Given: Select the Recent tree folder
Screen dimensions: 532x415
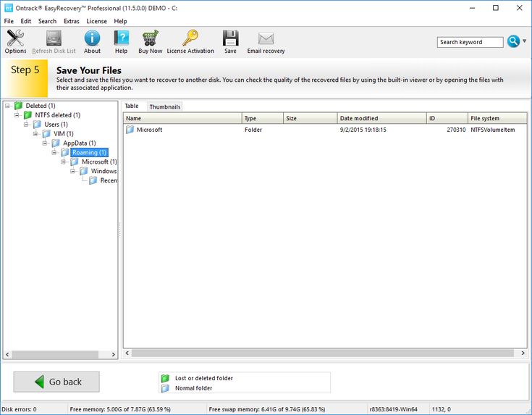Looking at the screenshot, I should tap(109, 180).
